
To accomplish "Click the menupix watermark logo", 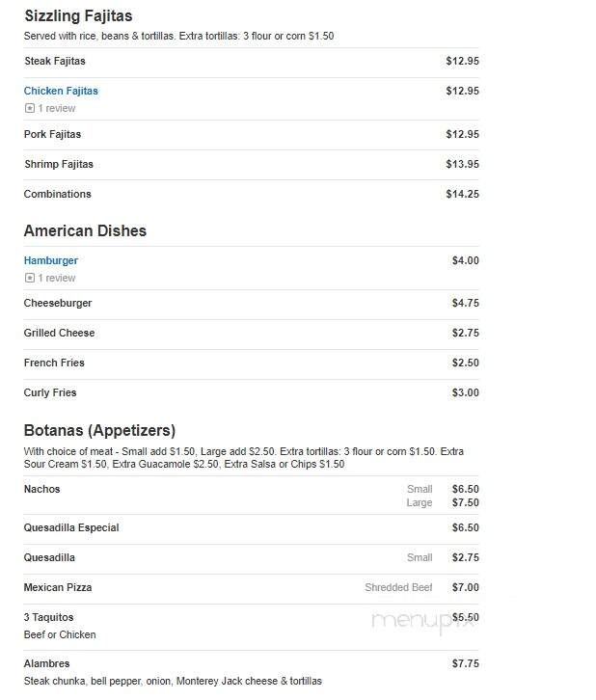I will point(422,622).
